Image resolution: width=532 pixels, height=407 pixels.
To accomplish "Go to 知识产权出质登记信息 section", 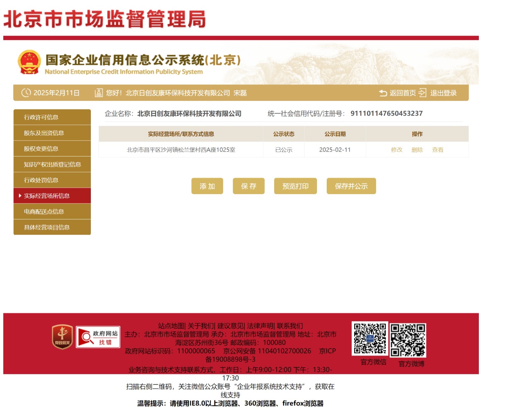I will (x=52, y=164).
